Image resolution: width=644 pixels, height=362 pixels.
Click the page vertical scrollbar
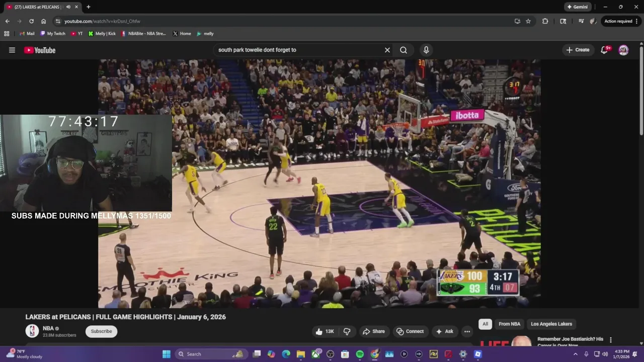641,90
